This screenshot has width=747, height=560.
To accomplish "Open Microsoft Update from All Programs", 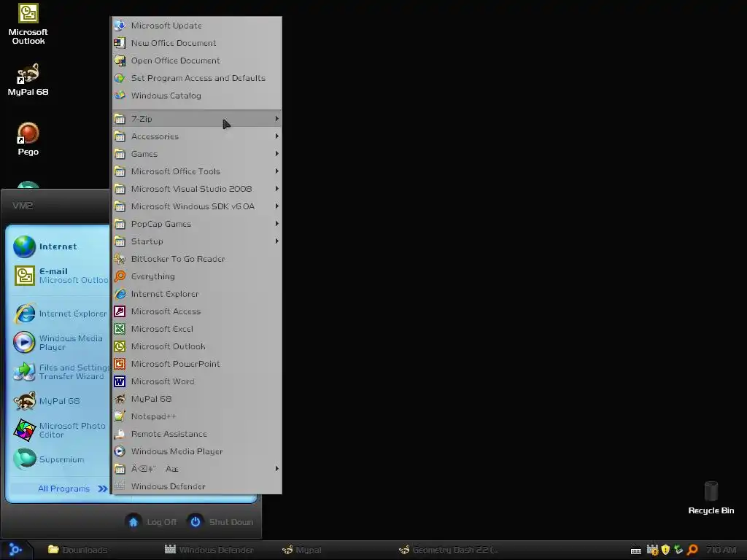I will click(197, 26).
